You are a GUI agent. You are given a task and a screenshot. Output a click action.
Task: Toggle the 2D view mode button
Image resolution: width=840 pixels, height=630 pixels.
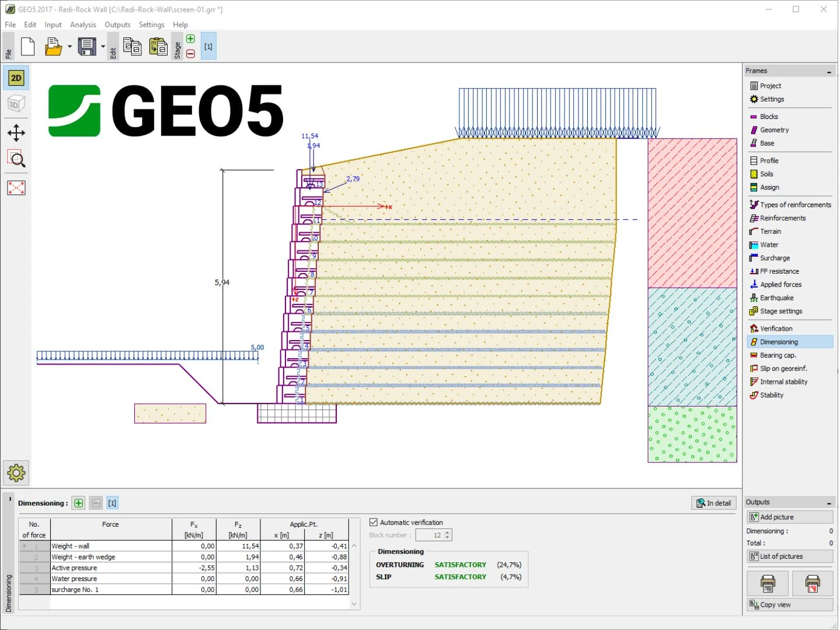16,78
